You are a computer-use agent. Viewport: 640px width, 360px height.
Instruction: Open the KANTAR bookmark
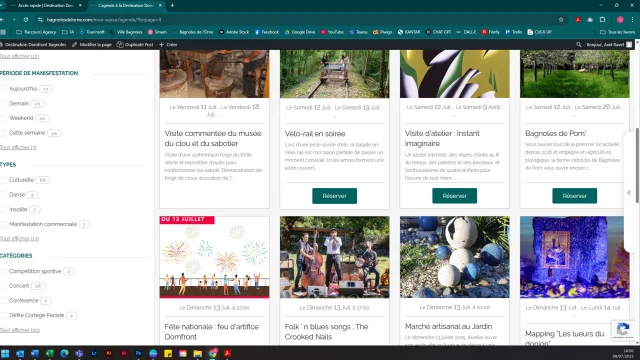[409, 32]
